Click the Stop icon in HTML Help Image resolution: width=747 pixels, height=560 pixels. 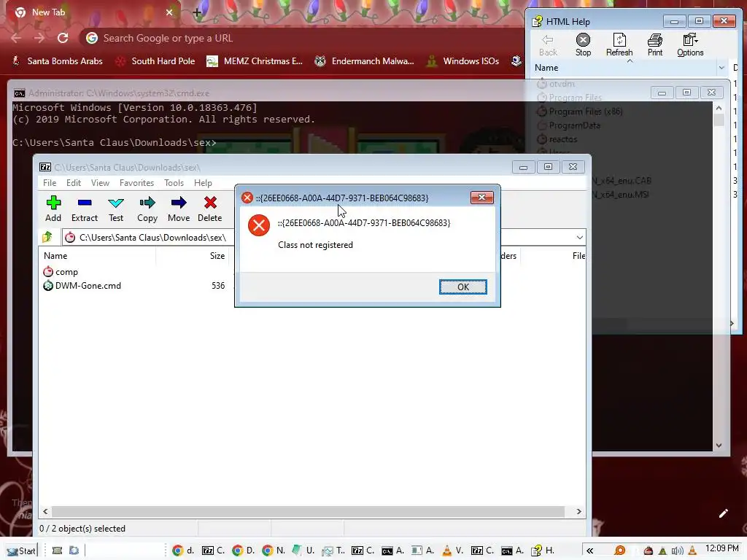(x=583, y=39)
